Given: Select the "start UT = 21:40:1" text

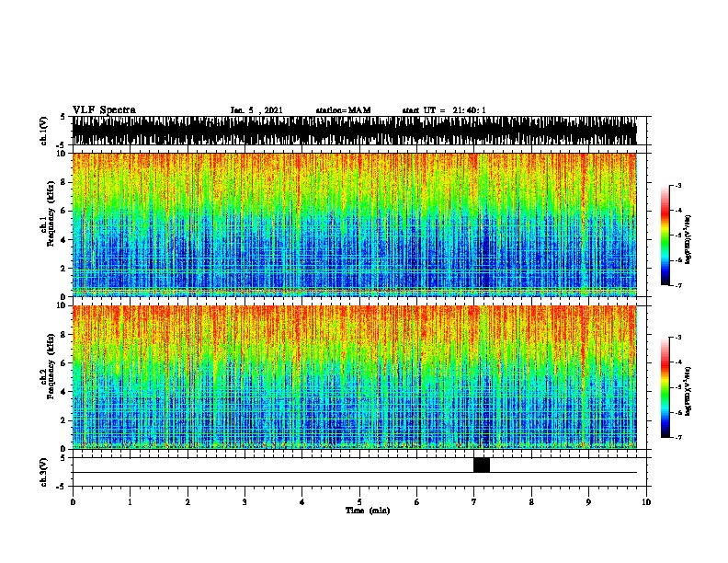Looking at the screenshot, I should coord(444,110).
